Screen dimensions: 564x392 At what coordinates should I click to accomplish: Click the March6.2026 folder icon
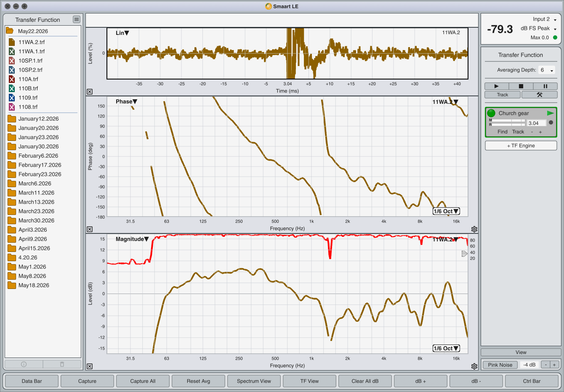click(x=12, y=183)
